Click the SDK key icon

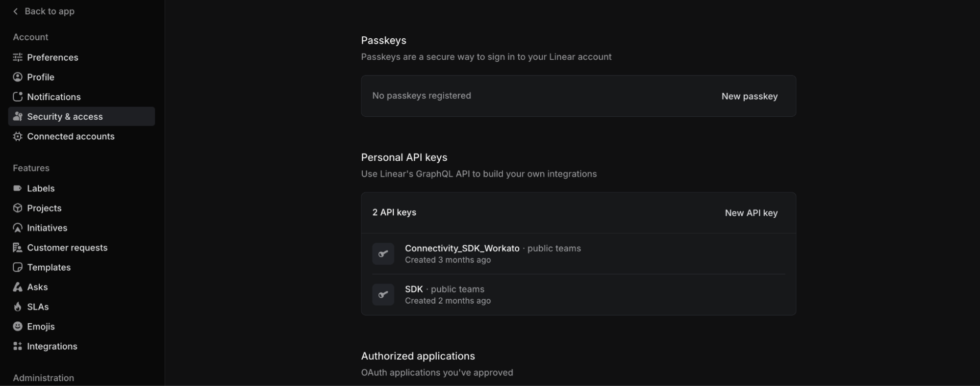click(x=383, y=294)
